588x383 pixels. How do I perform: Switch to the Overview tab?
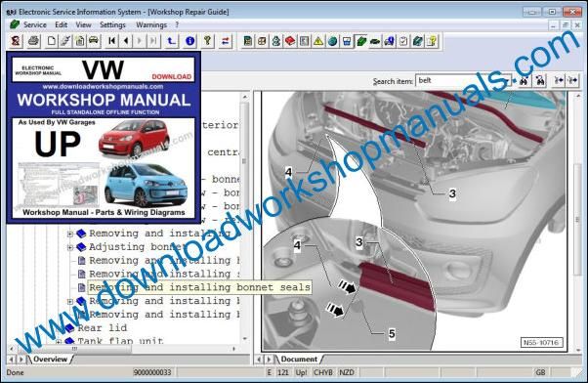click(x=50, y=359)
